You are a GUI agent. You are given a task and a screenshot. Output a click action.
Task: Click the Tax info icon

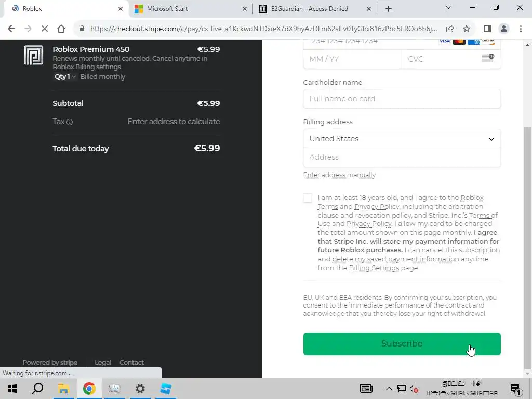[x=70, y=122]
